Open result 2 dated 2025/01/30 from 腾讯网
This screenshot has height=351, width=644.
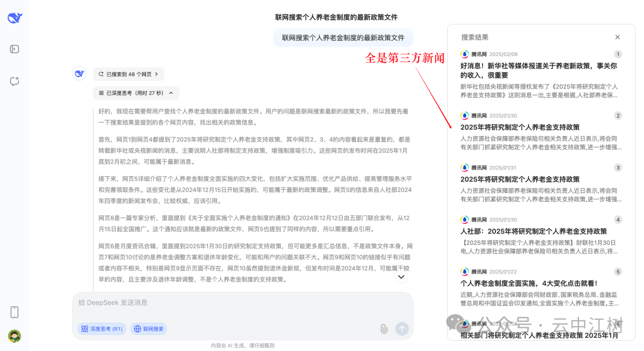520,127
